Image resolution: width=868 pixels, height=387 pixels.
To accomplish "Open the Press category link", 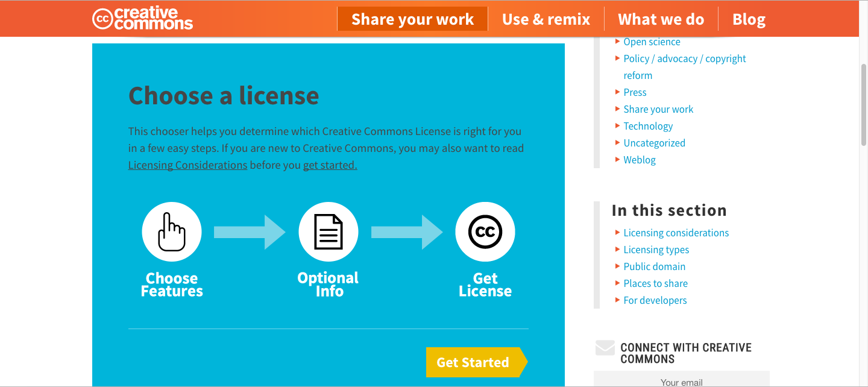I will click(635, 92).
